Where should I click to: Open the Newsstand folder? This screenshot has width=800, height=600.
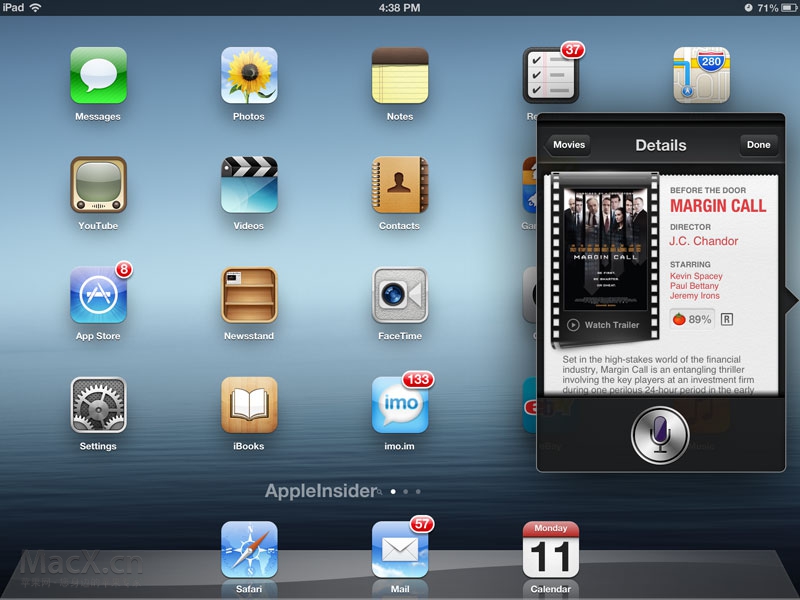coord(249,295)
